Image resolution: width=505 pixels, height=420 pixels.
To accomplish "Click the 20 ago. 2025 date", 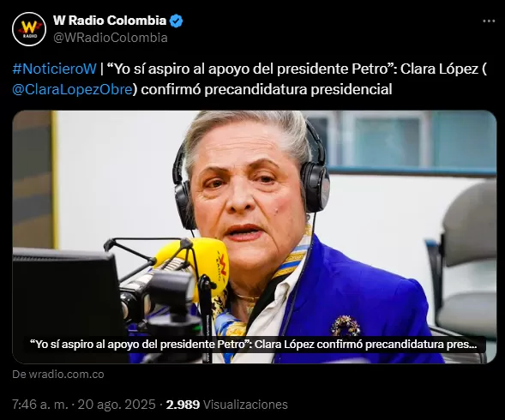I will pyautogui.click(x=117, y=405).
